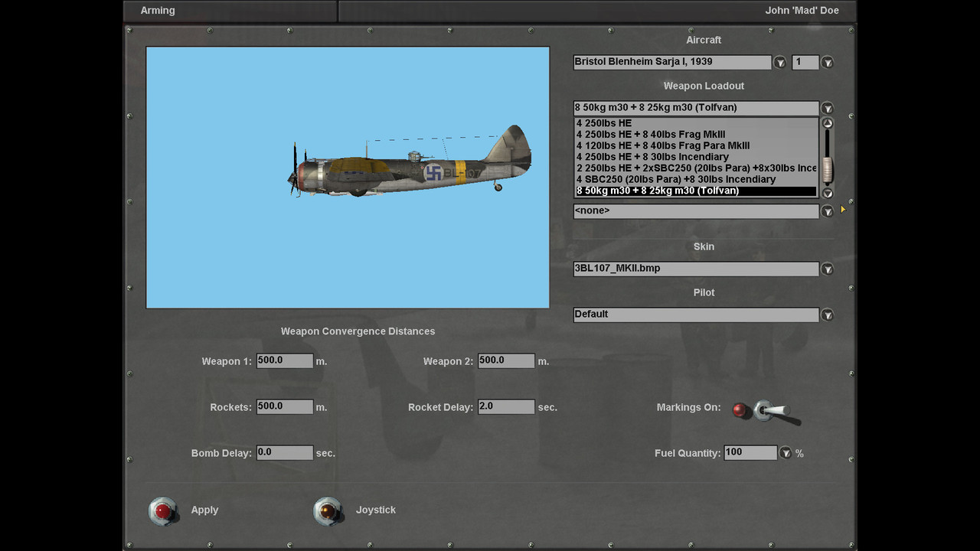Click the aircraft preview image
Viewport: 980px width, 551px height.
click(x=348, y=178)
